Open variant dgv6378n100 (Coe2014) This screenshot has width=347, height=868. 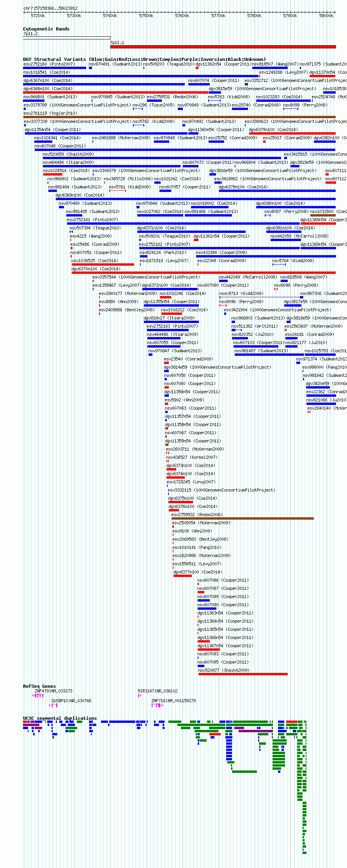[x=243, y=187]
